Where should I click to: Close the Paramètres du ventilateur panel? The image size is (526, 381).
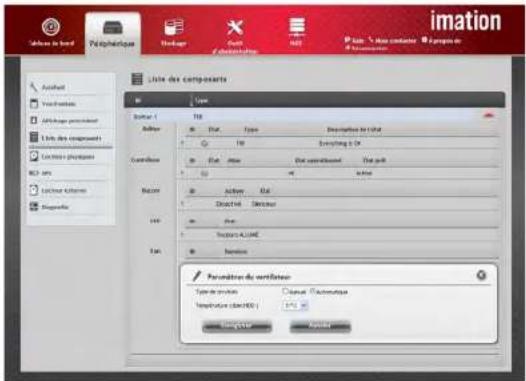pyautogui.click(x=481, y=275)
